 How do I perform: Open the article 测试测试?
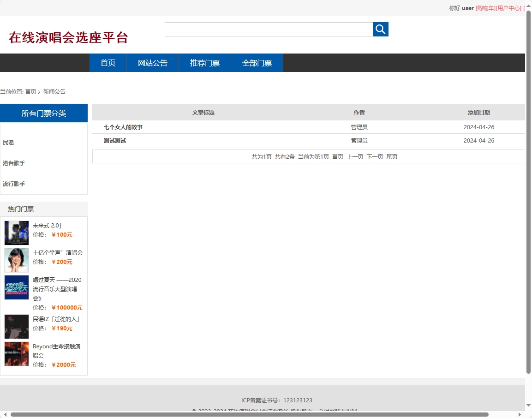click(x=114, y=140)
